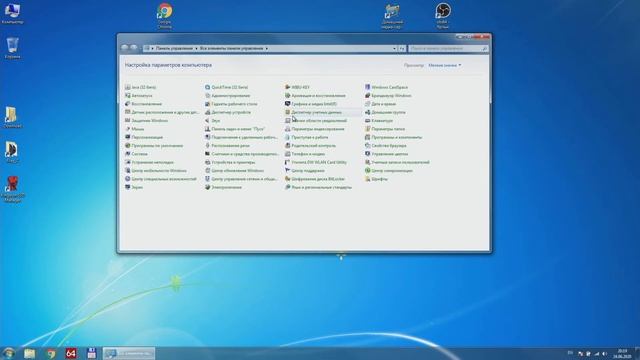This screenshot has height=360, width=640.
Task: Open Параметры индексирования link
Action: (318, 129)
